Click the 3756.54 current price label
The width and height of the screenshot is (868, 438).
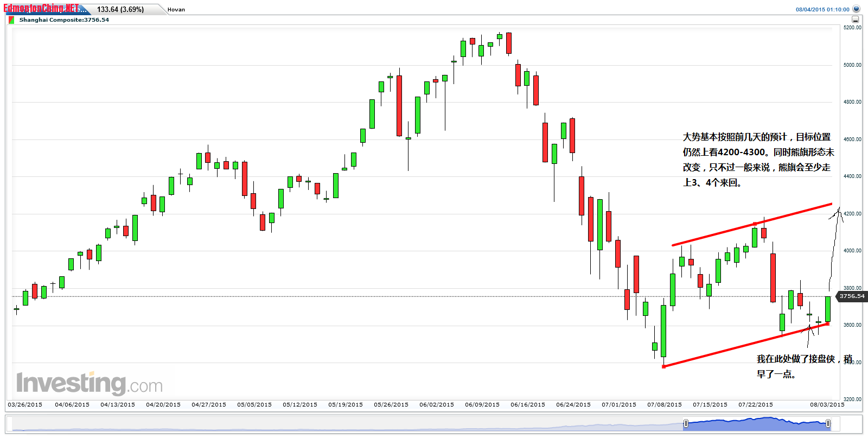852,296
